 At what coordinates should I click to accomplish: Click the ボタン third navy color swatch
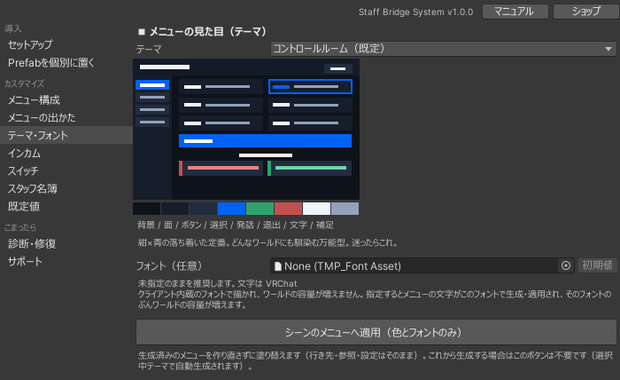pyautogui.click(x=203, y=208)
